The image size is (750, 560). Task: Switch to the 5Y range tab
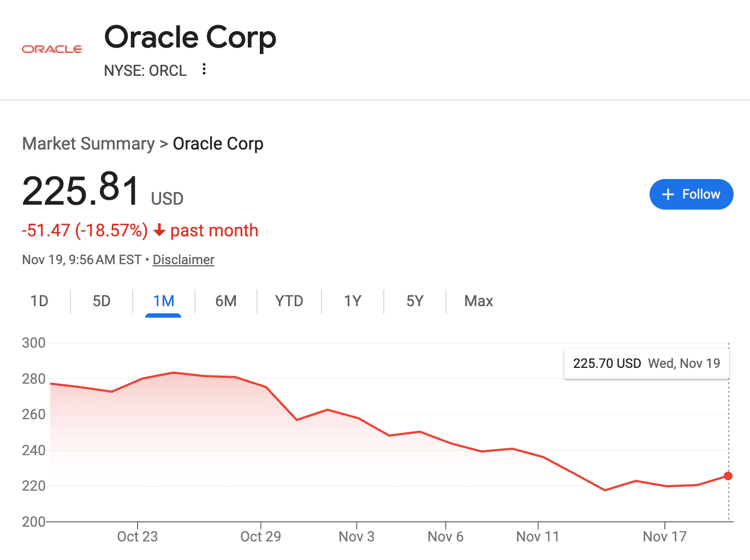415,301
